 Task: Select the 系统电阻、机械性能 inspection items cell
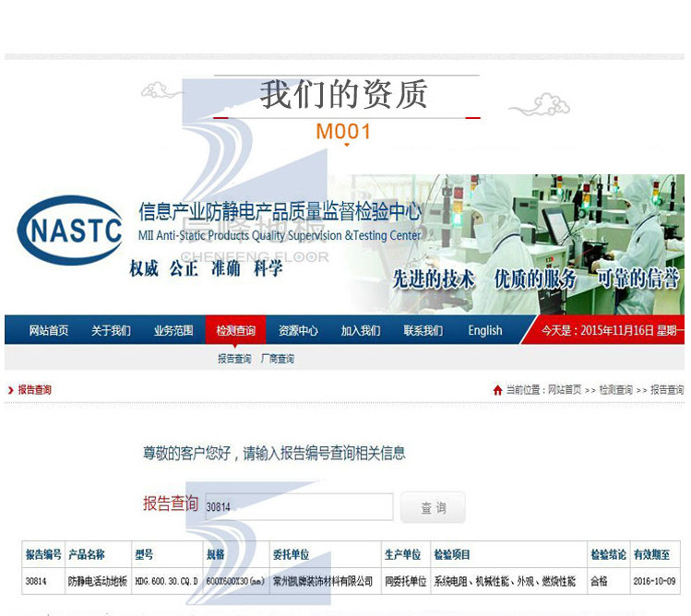[508, 581]
